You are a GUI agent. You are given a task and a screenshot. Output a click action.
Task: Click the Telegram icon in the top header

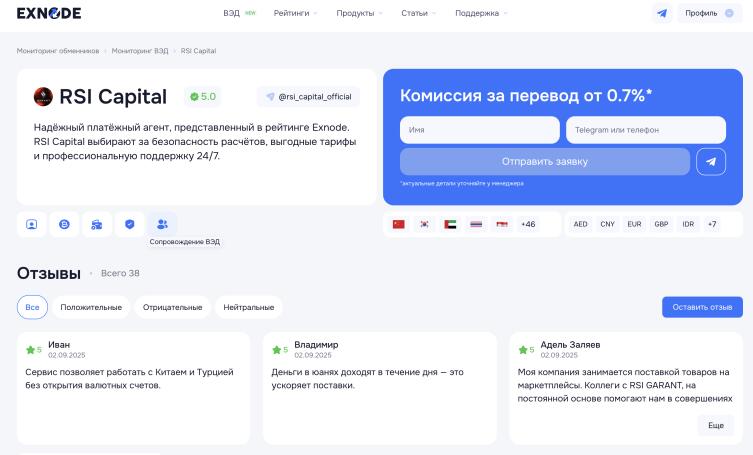tap(662, 13)
